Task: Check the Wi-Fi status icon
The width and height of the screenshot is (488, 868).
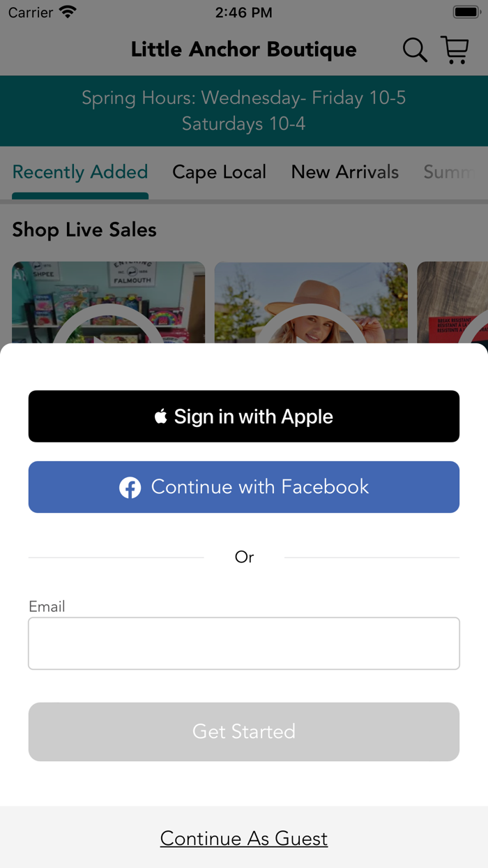Action: click(x=68, y=13)
